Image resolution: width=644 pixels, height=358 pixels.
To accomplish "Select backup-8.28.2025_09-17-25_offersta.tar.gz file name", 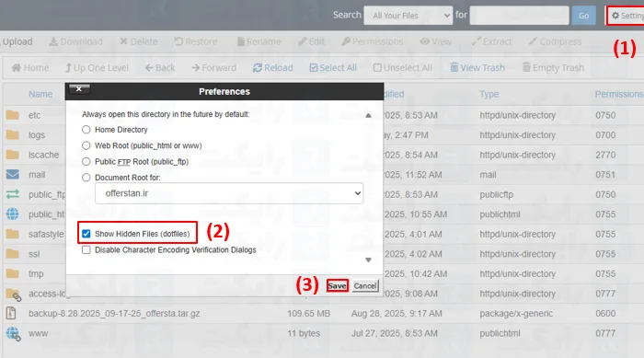I will point(114,314).
